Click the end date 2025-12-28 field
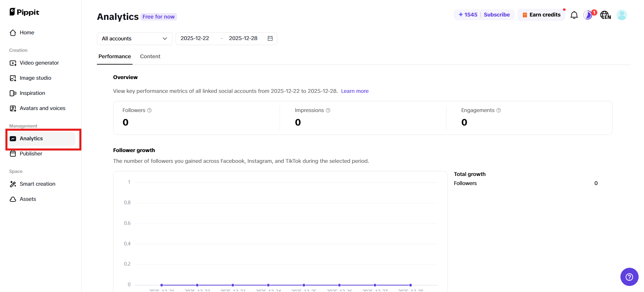 (243, 38)
